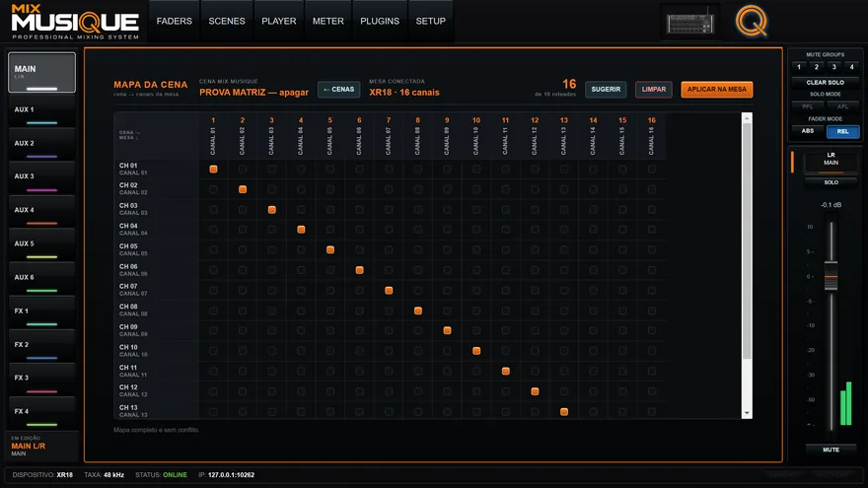Open the SCENES tab

coord(227,21)
